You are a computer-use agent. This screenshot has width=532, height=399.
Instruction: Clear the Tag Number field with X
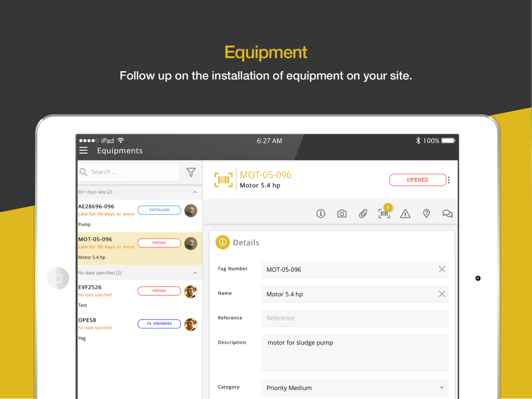[442, 269]
